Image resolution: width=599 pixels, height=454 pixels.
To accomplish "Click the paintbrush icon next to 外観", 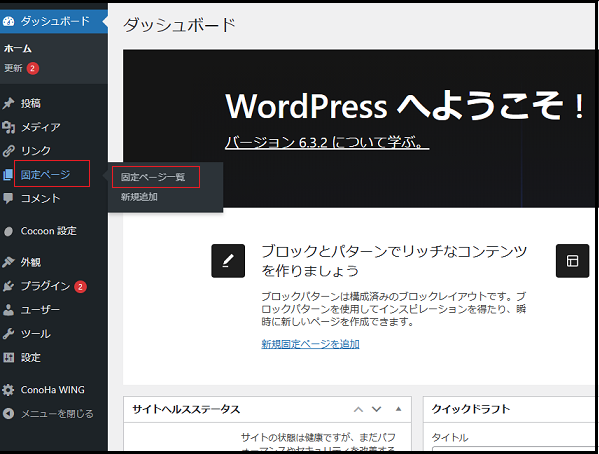I will [x=8, y=262].
